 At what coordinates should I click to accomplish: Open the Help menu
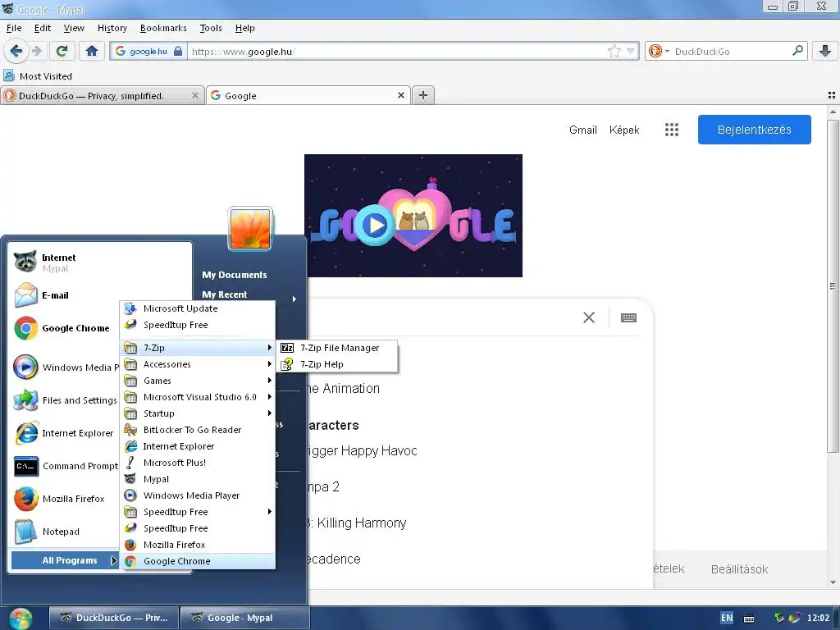coord(244,28)
